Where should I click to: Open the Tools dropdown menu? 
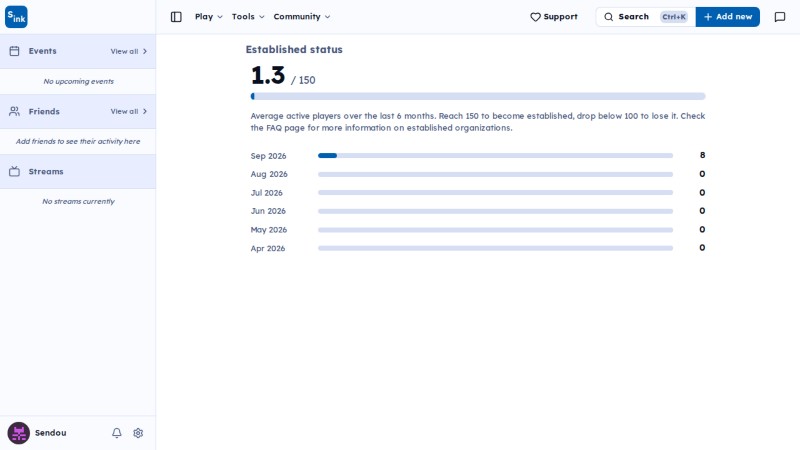click(x=248, y=17)
